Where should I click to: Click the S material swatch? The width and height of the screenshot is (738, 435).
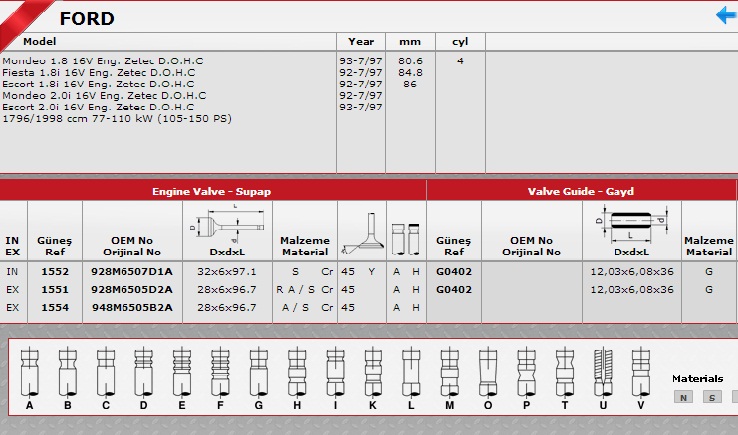(712, 397)
